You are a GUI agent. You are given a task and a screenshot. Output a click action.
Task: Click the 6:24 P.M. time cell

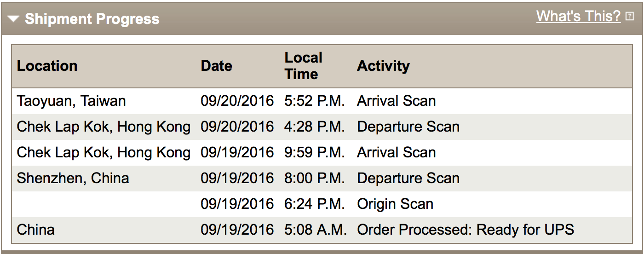click(314, 204)
